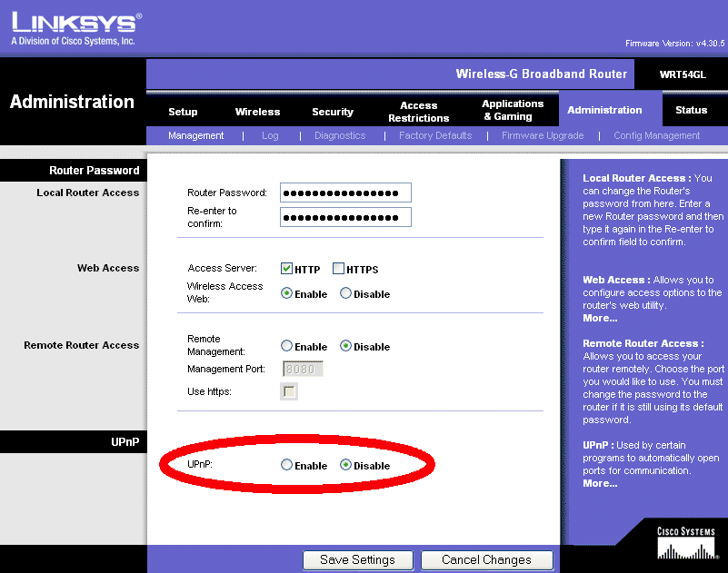This screenshot has width=728, height=573.
Task: Click Remote Router Access help heading
Action: (643, 343)
